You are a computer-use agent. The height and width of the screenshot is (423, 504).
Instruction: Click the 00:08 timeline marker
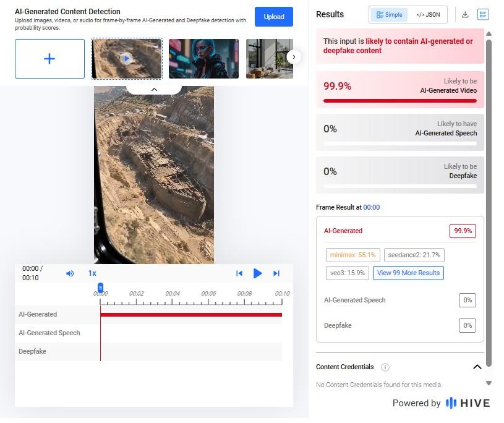244,294
